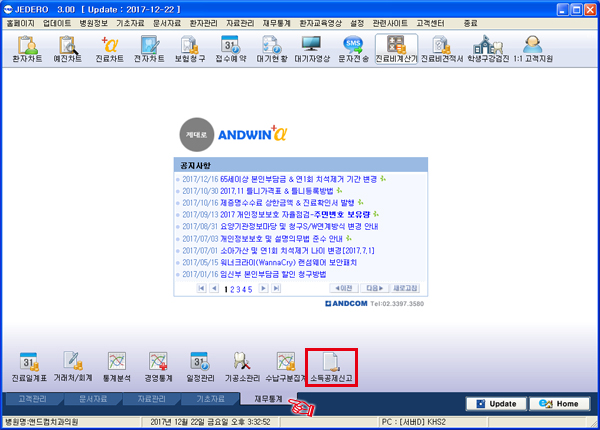Open the 재무통계 menu in the menu bar
The image size is (600, 430).
[276, 23]
